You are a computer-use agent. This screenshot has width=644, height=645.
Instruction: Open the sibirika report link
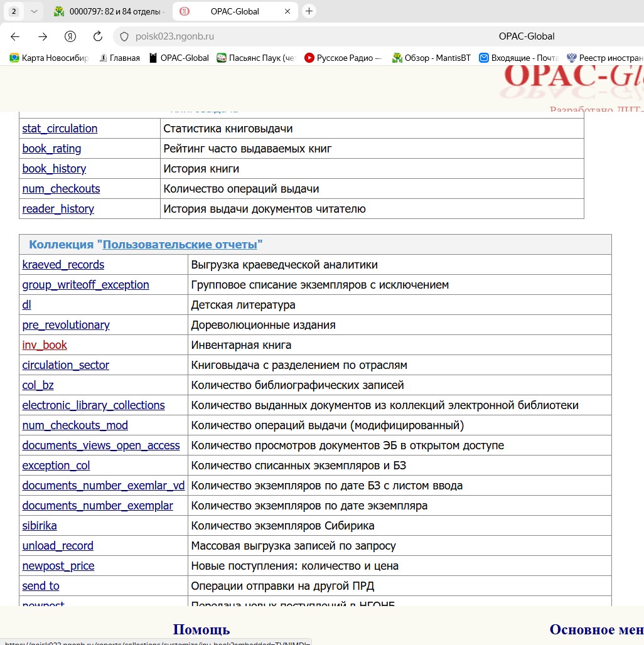click(40, 526)
